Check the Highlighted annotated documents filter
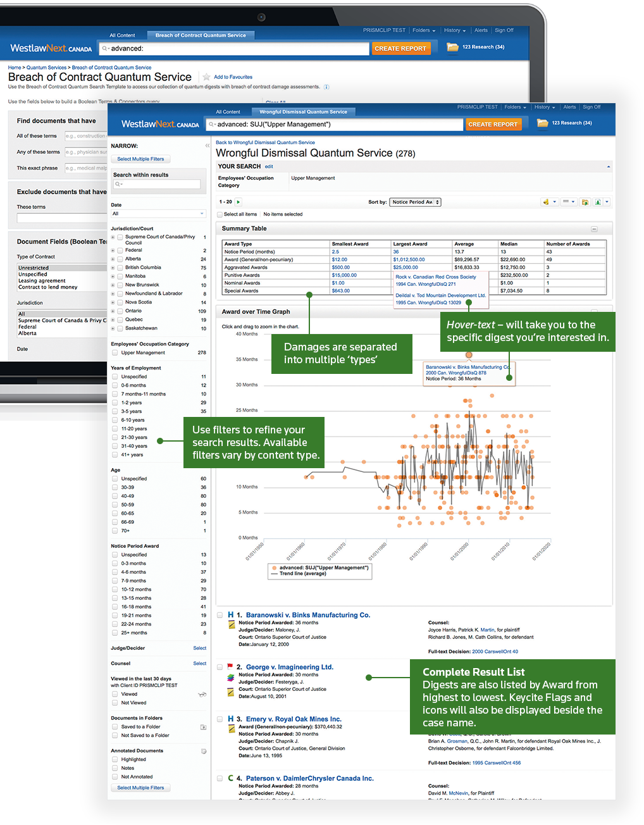 [115, 759]
